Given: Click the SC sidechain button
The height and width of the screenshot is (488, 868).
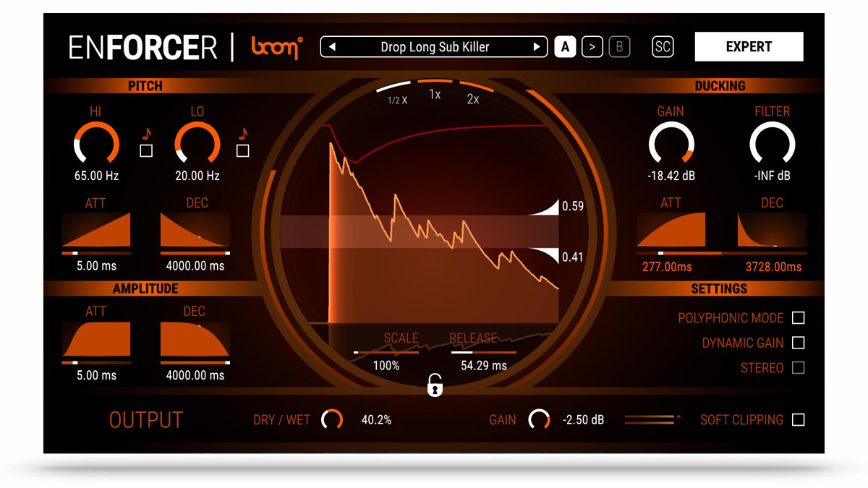Looking at the screenshot, I should coord(662,46).
